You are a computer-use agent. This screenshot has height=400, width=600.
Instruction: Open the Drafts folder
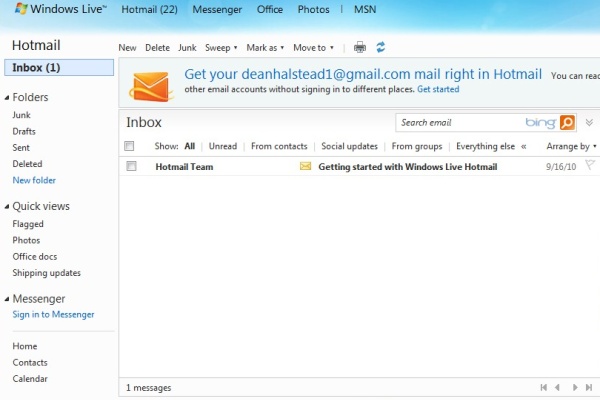(x=24, y=131)
